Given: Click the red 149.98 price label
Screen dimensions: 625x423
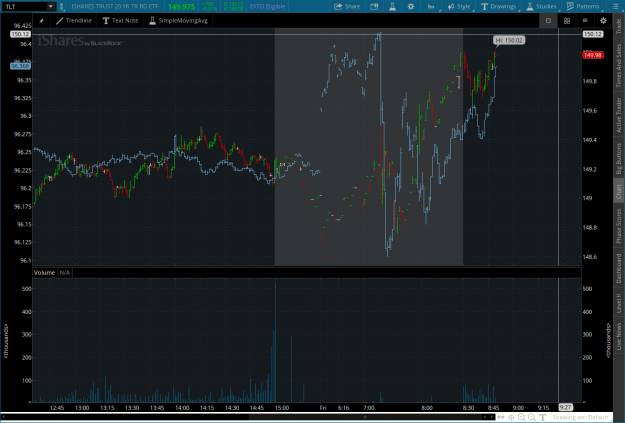Looking at the screenshot, I should pos(592,55).
